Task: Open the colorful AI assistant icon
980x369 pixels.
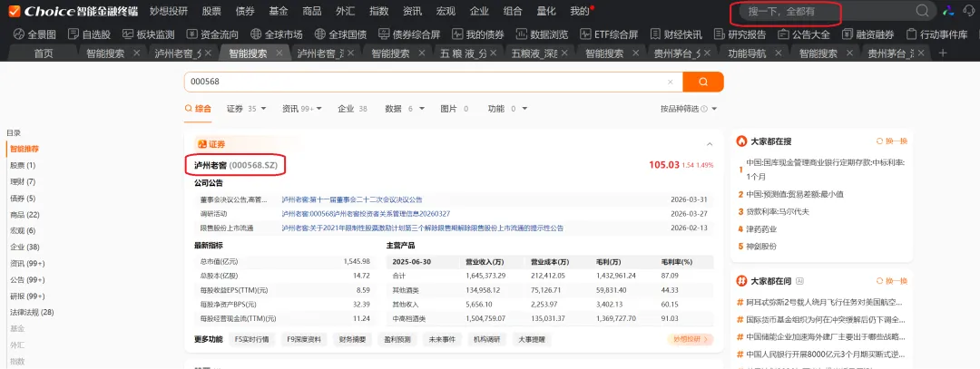Action: (949, 11)
